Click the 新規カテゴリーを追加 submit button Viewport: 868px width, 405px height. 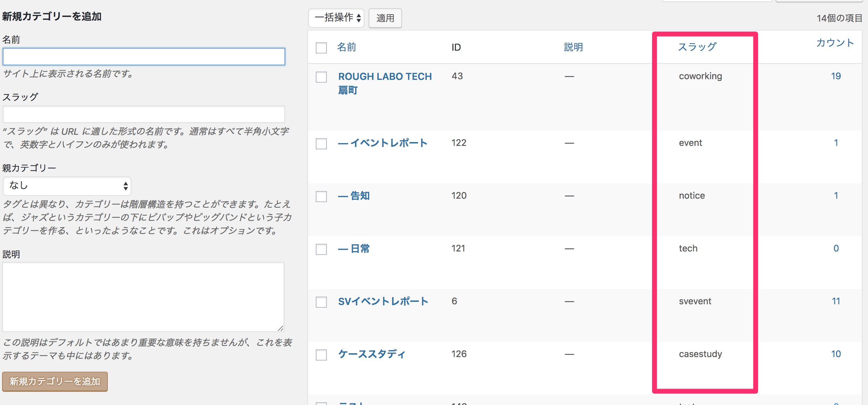pyautogui.click(x=55, y=381)
